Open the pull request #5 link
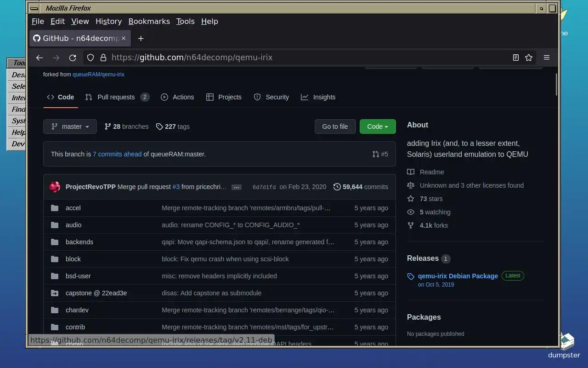 (380, 154)
